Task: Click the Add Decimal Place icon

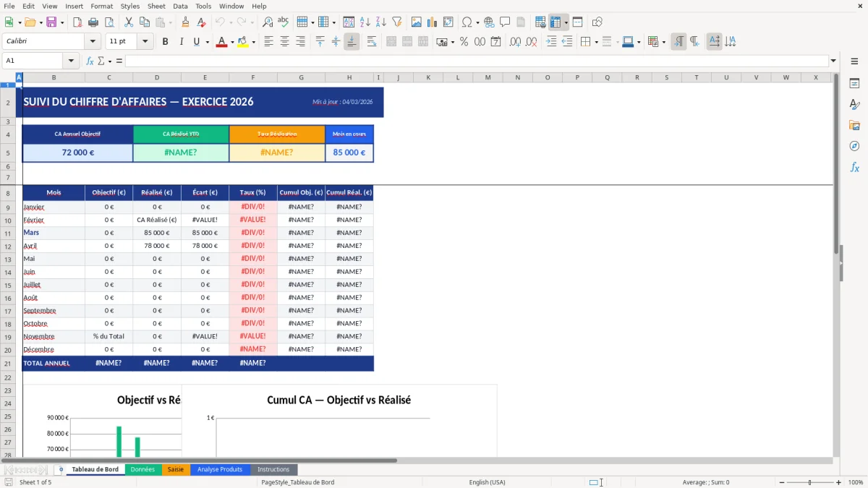Action: [x=516, y=42]
